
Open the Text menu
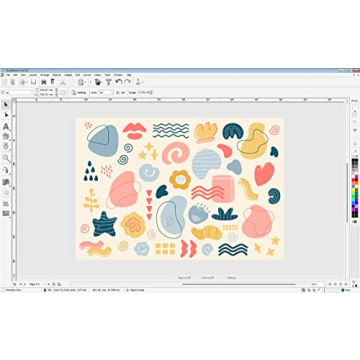point(78,75)
